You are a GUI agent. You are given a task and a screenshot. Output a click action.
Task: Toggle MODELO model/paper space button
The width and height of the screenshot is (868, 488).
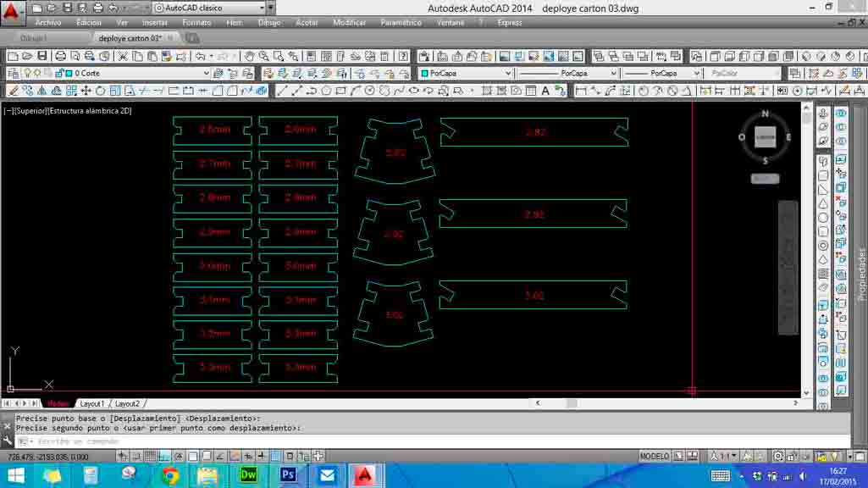[x=655, y=457]
